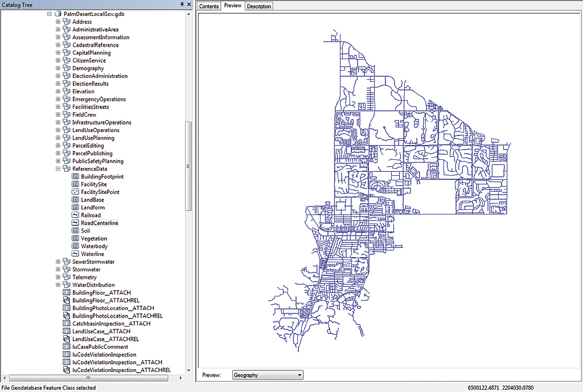Screen dimensions: 583x392
Task: Click the BuildingFloor__ATTACH table icon
Action: [67, 292]
